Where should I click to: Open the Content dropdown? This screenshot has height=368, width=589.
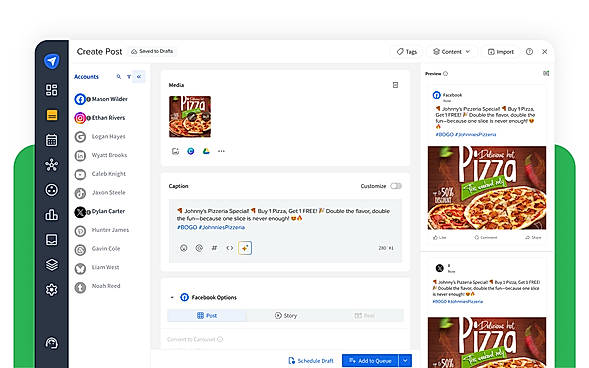click(452, 52)
